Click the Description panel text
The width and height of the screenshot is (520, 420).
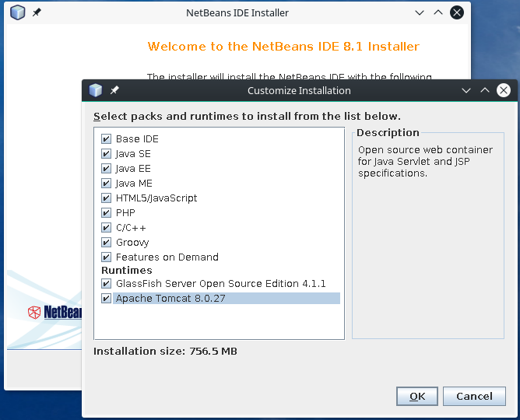(425, 161)
